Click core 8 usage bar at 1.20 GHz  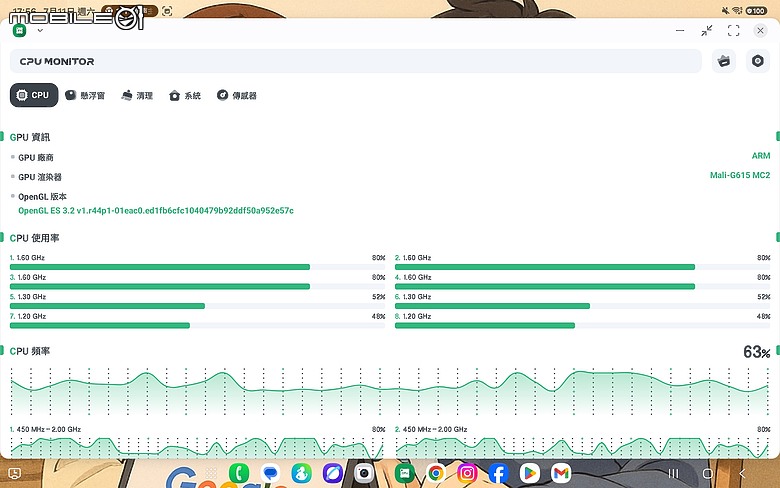point(583,325)
